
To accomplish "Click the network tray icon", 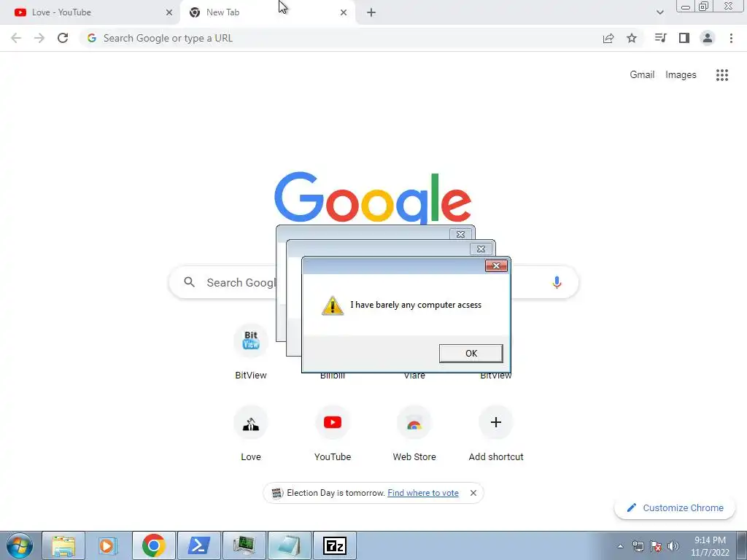I will pos(638,546).
